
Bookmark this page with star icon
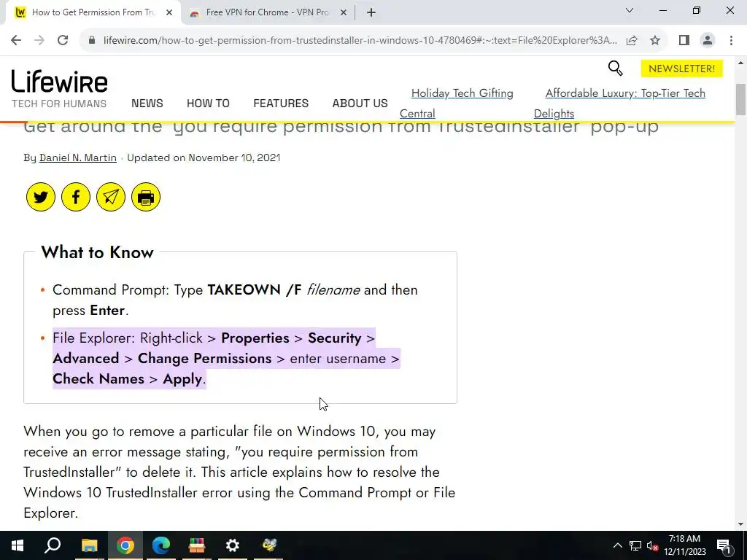pos(655,40)
